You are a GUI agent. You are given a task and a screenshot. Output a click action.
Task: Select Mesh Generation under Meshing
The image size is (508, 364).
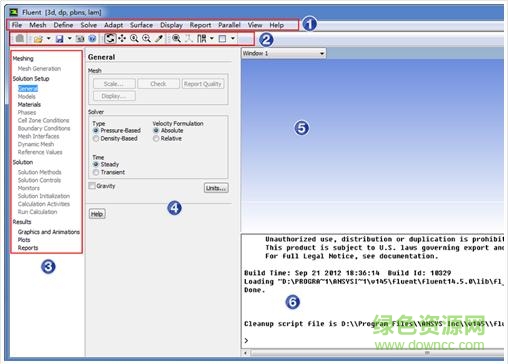tap(39, 68)
